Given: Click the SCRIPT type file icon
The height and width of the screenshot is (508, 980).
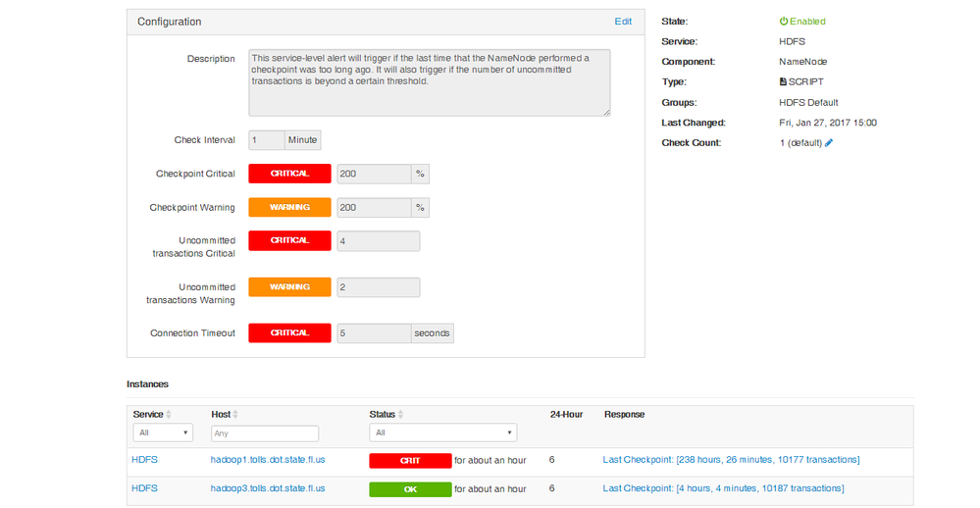Looking at the screenshot, I should click(783, 81).
